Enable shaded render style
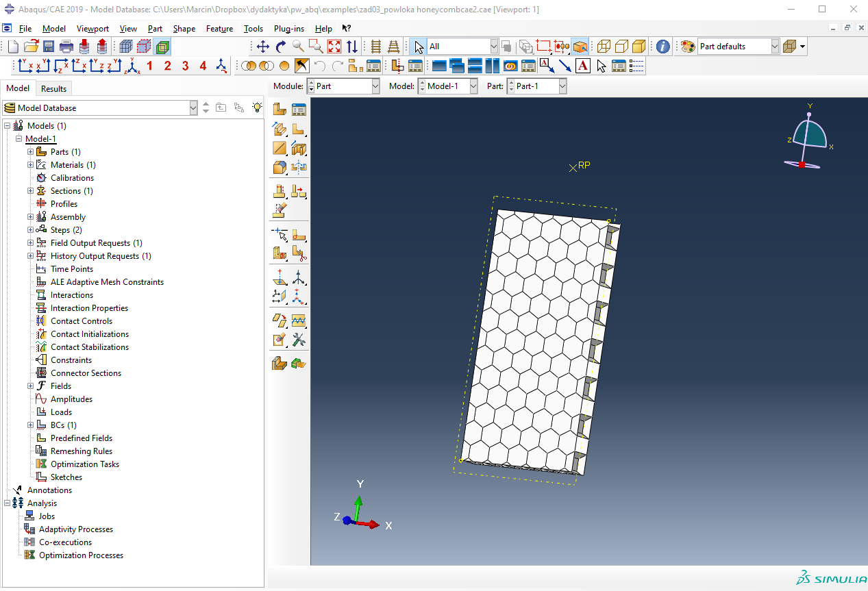This screenshot has height=591, width=868. [638, 47]
